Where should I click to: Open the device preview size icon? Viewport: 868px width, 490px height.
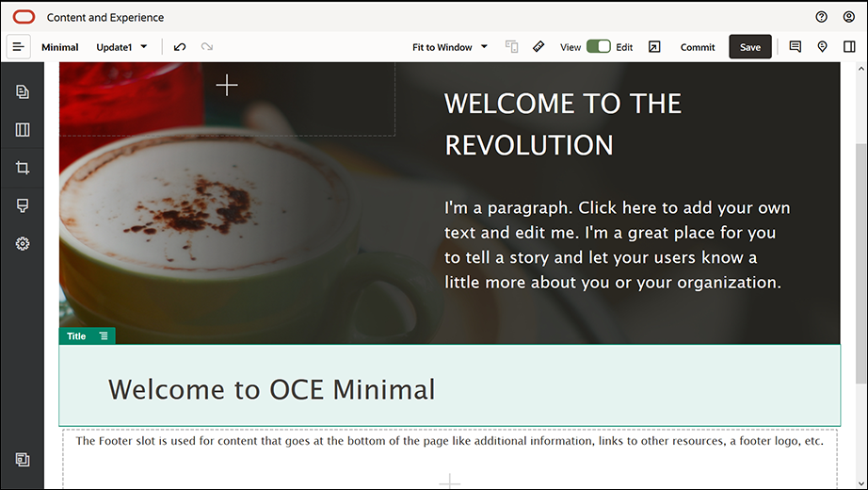point(511,47)
